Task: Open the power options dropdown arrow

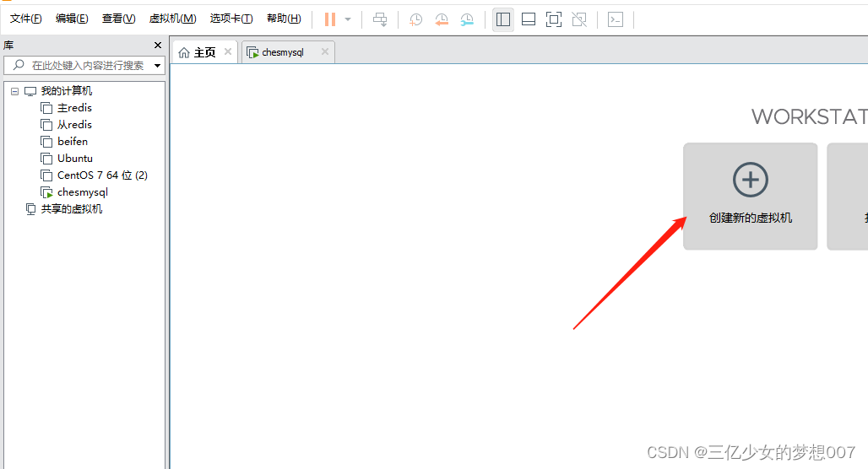Action: 348,19
